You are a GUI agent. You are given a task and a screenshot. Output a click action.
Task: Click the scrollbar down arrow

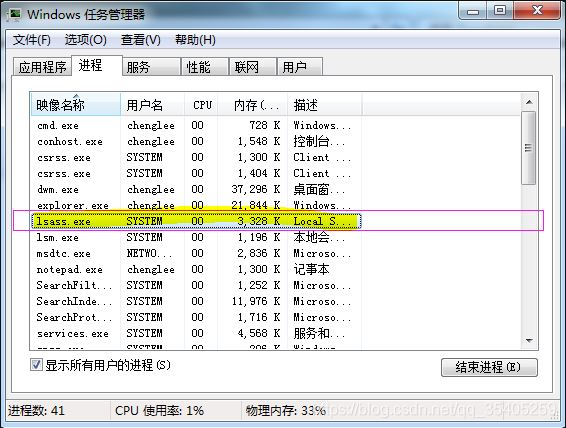[x=529, y=340]
